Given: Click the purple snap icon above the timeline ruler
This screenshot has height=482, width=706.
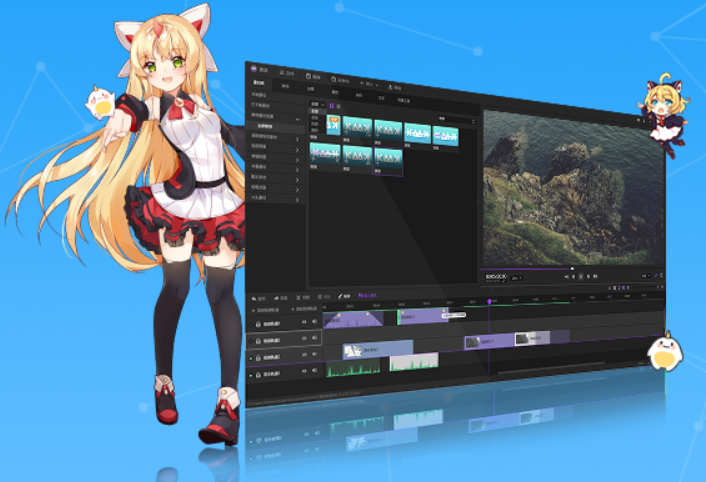Looking at the screenshot, I should (x=624, y=288).
